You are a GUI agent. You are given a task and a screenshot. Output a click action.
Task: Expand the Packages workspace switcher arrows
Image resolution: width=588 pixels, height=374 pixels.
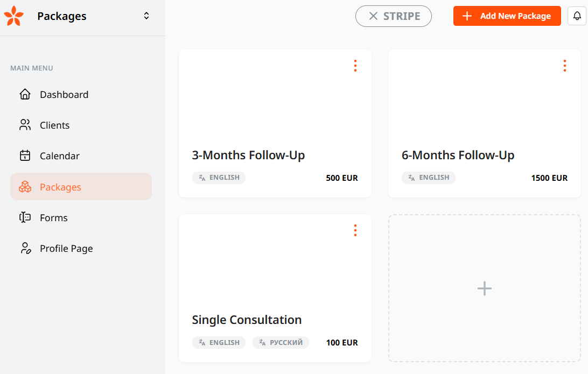pos(146,16)
